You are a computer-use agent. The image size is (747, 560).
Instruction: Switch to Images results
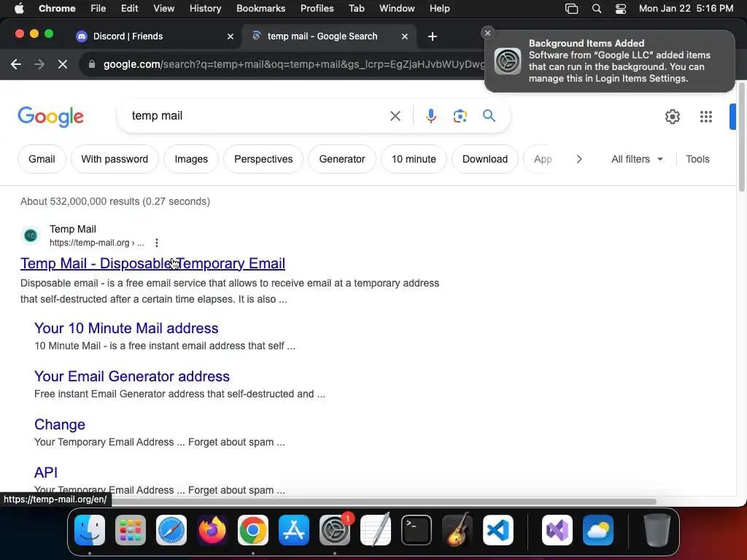(191, 159)
